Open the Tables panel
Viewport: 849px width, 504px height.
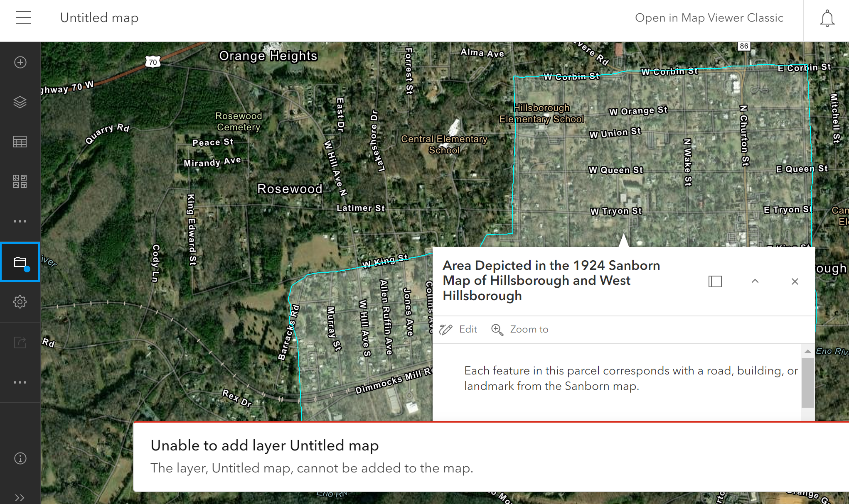tap(20, 142)
